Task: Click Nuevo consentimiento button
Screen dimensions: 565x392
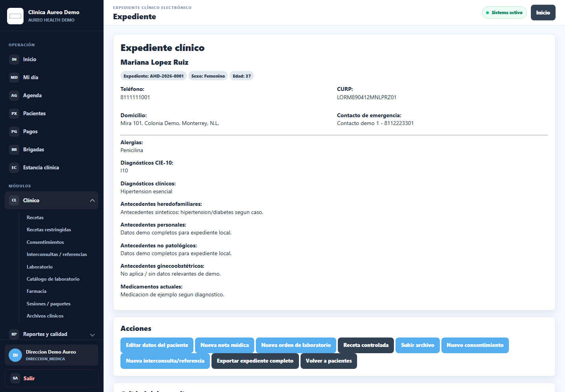Action: pos(475,345)
